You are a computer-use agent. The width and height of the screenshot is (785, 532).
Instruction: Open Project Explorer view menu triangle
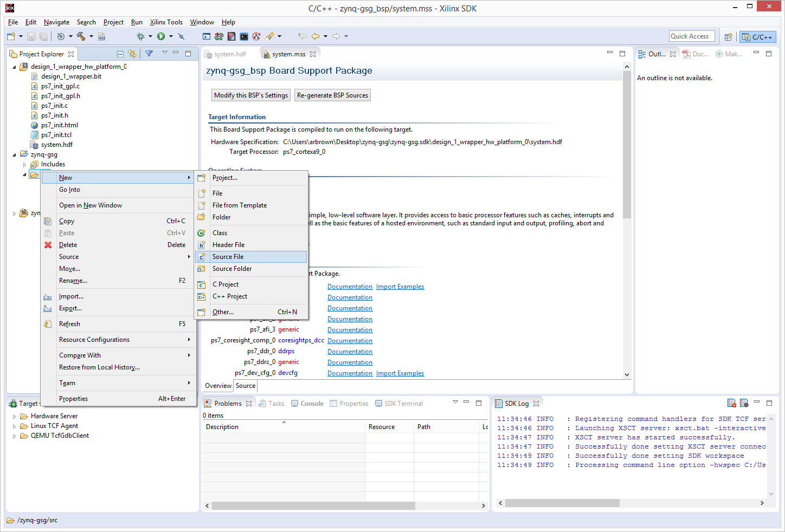pos(164,53)
